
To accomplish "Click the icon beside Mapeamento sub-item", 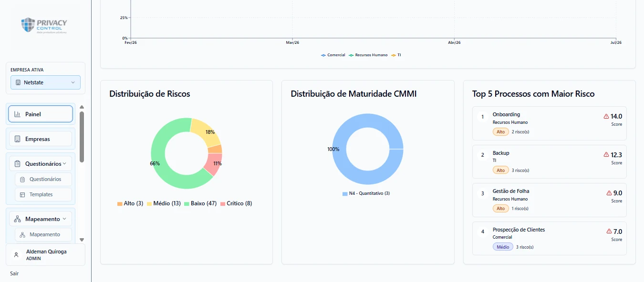I will (22, 234).
